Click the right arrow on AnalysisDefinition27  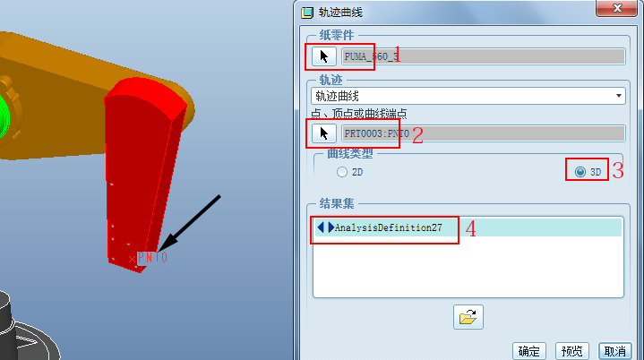point(331,227)
